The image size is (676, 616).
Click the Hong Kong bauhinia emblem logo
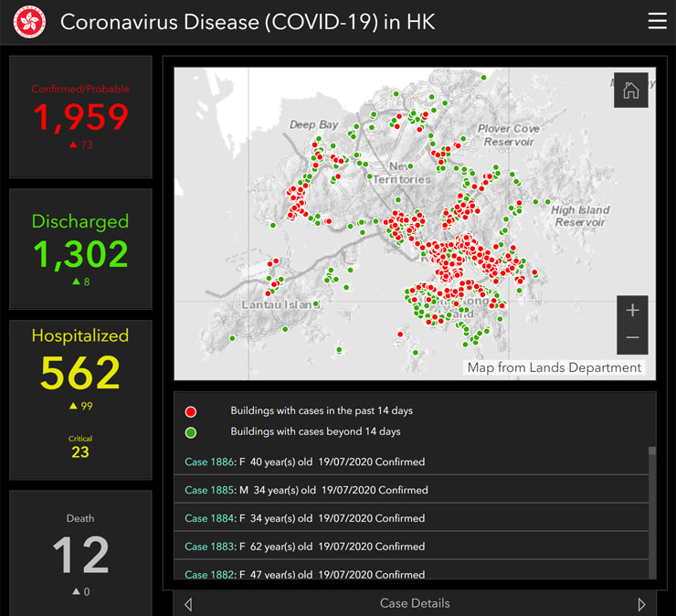point(29,22)
